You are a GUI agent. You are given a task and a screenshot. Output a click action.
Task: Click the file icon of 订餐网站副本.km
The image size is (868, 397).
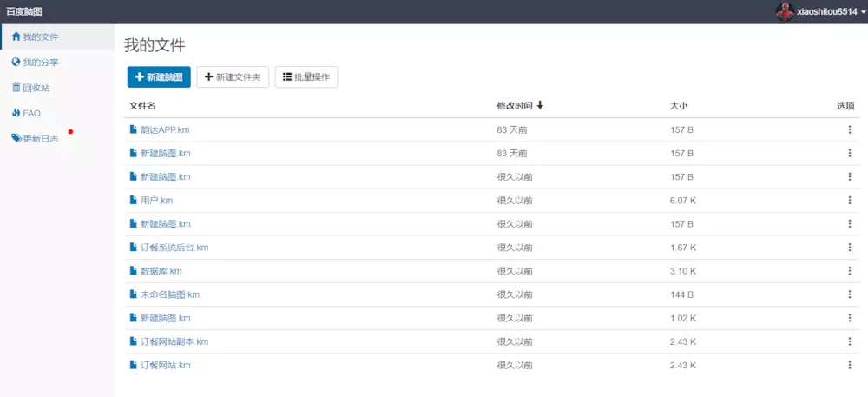click(x=133, y=341)
